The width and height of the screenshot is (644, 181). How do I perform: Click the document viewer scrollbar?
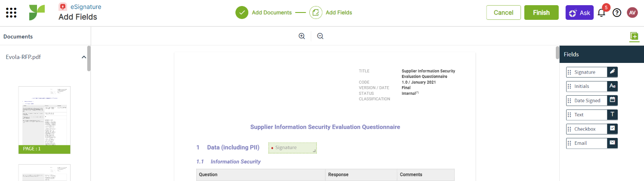pos(558,53)
